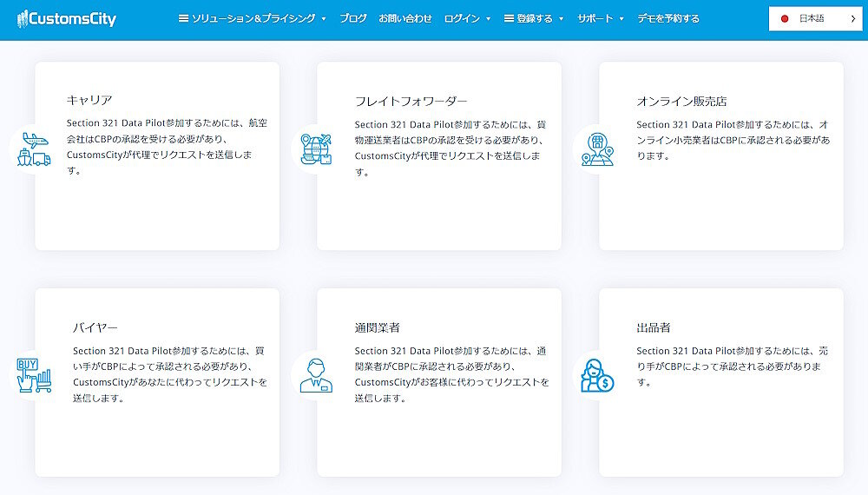Click the 通関業者 card title

[x=377, y=327]
